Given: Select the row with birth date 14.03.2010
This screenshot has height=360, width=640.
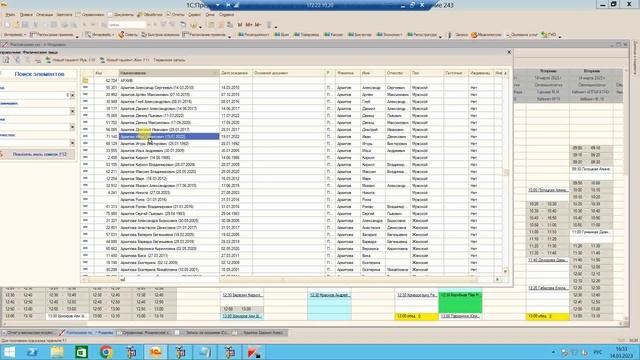Looking at the screenshot, I should [292, 87].
